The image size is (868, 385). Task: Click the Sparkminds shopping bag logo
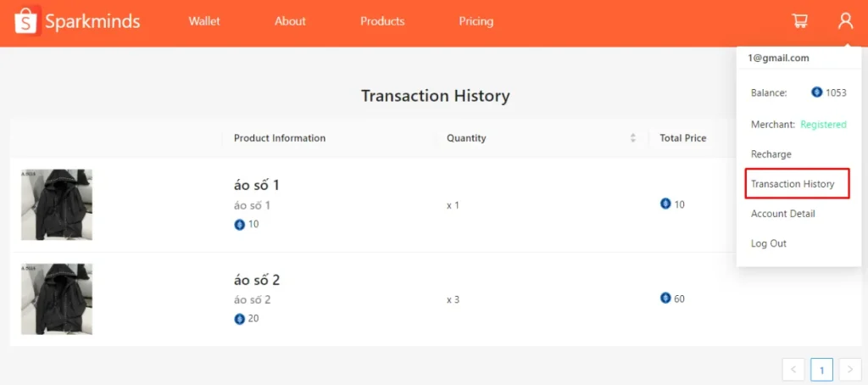(28, 22)
